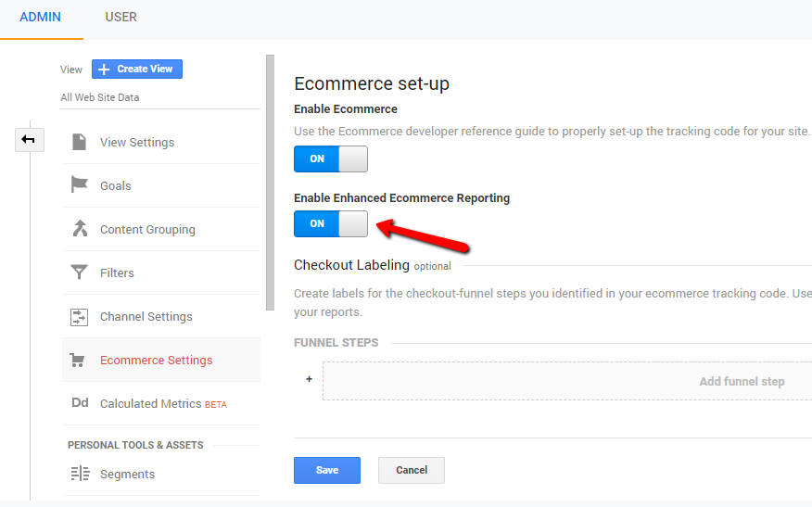Viewport: 812px width, 507px height.
Task: Click the Content Grouping figure icon
Action: tap(80, 228)
